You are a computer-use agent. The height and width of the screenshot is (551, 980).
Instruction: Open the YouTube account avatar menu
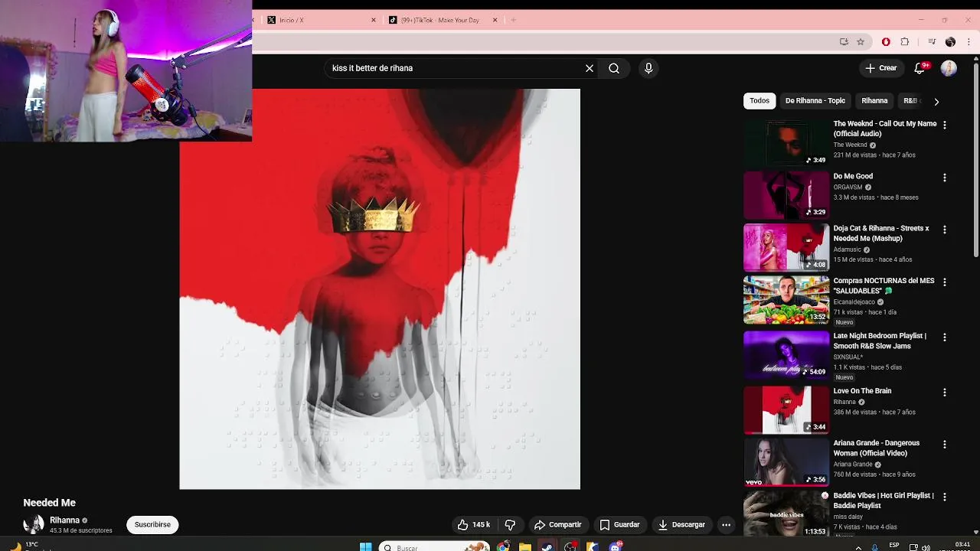[949, 68]
